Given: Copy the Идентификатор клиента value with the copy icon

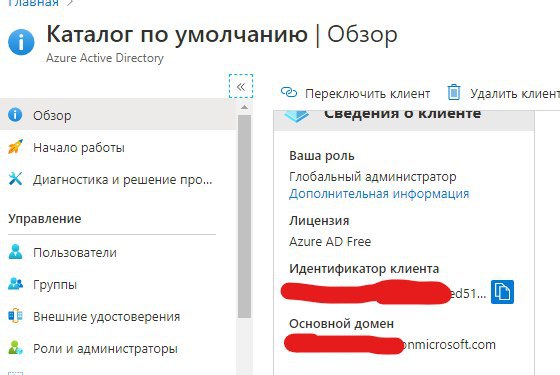Looking at the screenshot, I should [x=502, y=292].
